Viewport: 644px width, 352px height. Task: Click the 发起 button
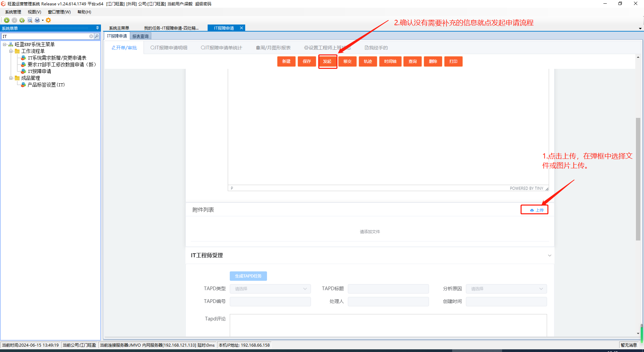point(327,61)
